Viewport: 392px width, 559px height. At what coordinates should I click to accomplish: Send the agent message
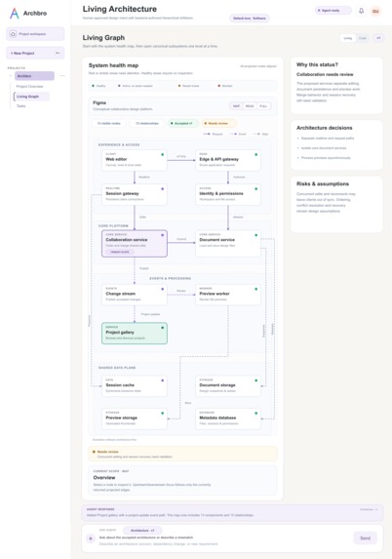pyautogui.click(x=366, y=538)
